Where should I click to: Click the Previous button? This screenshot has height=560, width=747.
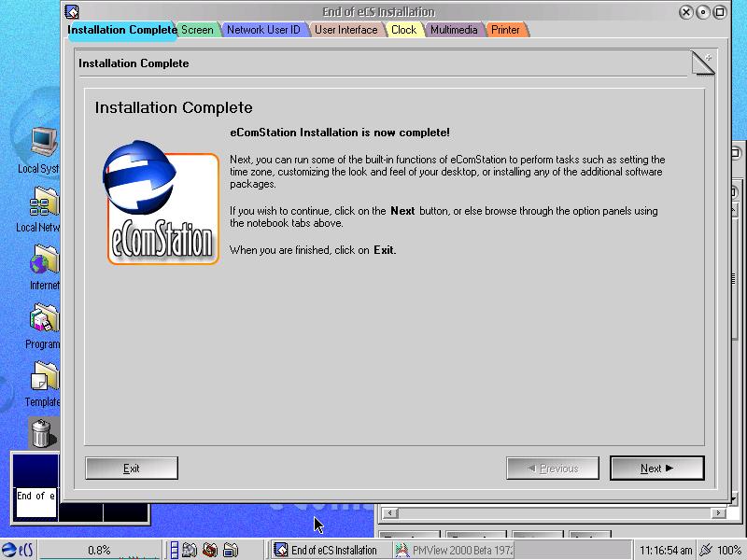[x=553, y=469]
